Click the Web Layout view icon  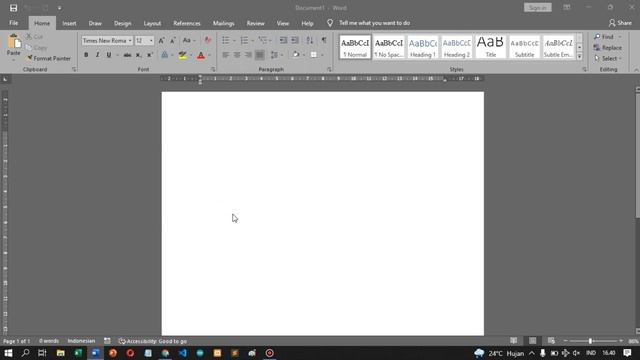551,341
